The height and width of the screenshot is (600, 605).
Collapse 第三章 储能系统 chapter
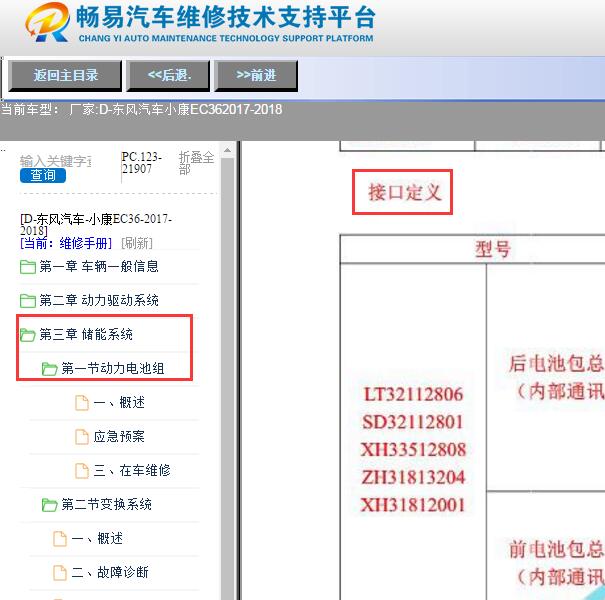86,334
